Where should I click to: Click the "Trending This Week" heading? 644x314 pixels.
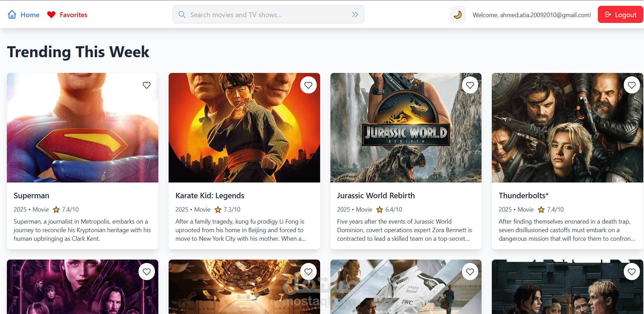78,52
